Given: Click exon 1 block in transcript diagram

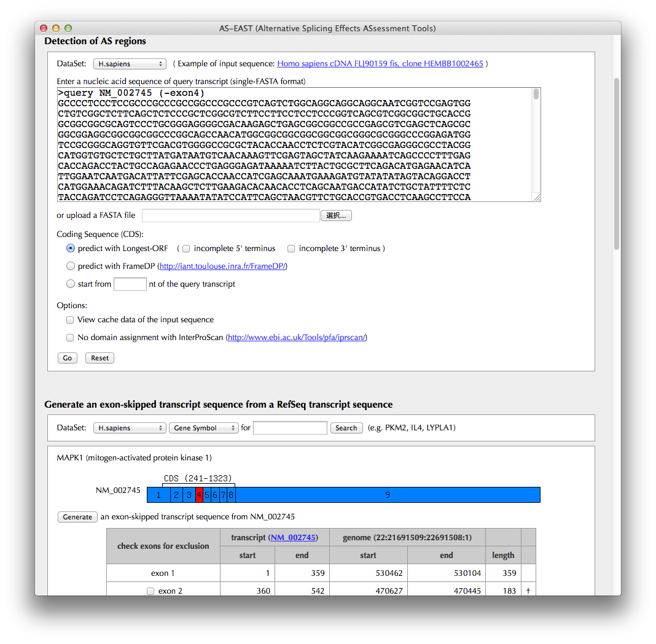Looking at the screenshot, I should tap(158, 495).
